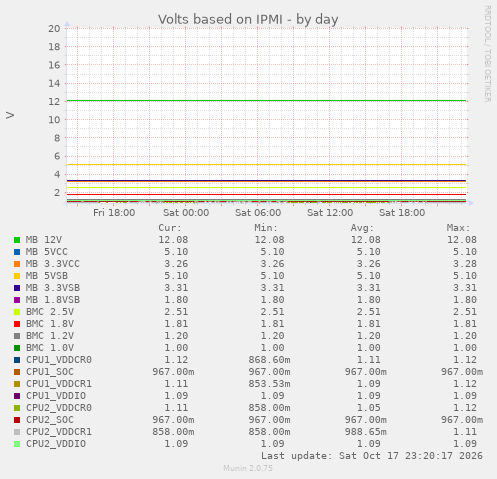Click the Munin 2.0.75 footer text
This screenshot has height=479, width=497.
coord(248,468)
